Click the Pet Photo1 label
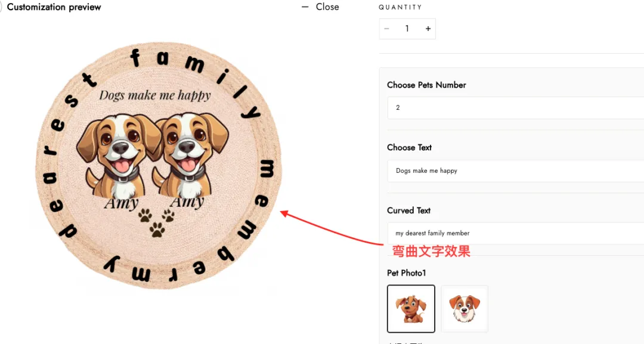 pos(407,273)
